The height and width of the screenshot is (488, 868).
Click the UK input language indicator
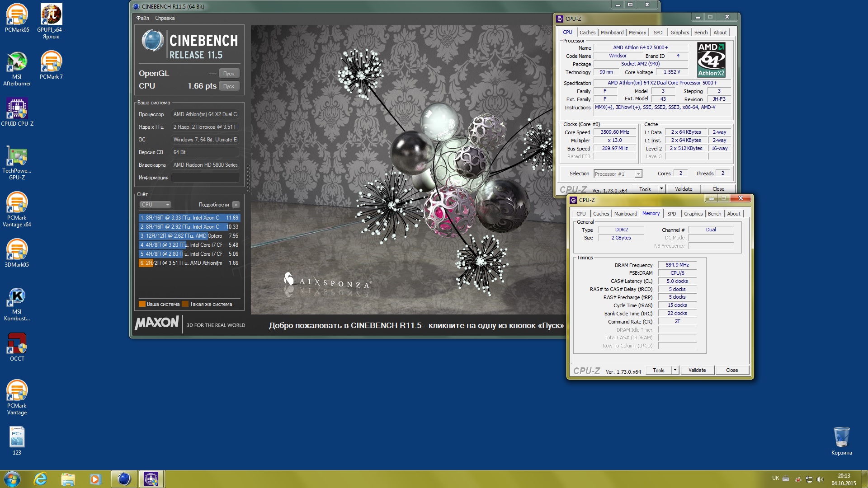tap(776, 478)
